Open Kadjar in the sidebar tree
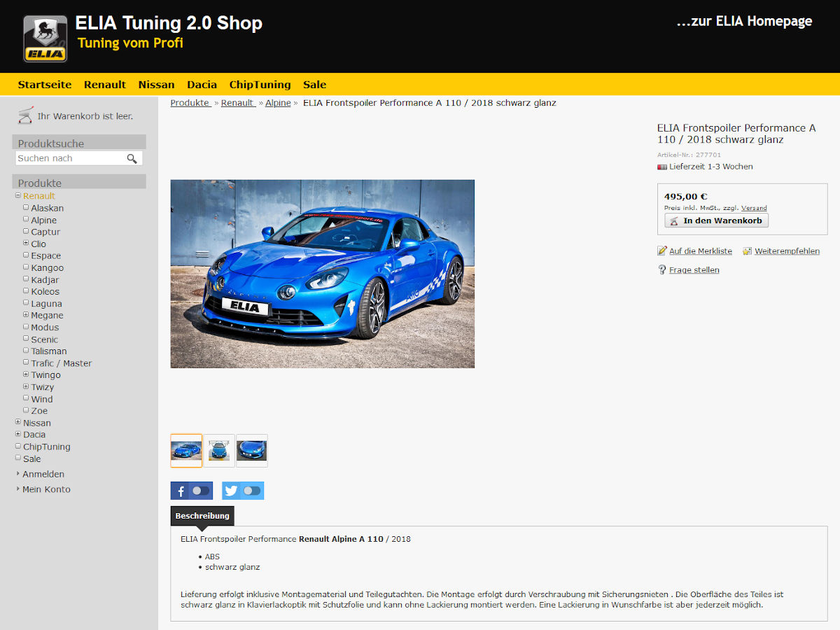Viewport: 840px width, 630px height. 45,279
